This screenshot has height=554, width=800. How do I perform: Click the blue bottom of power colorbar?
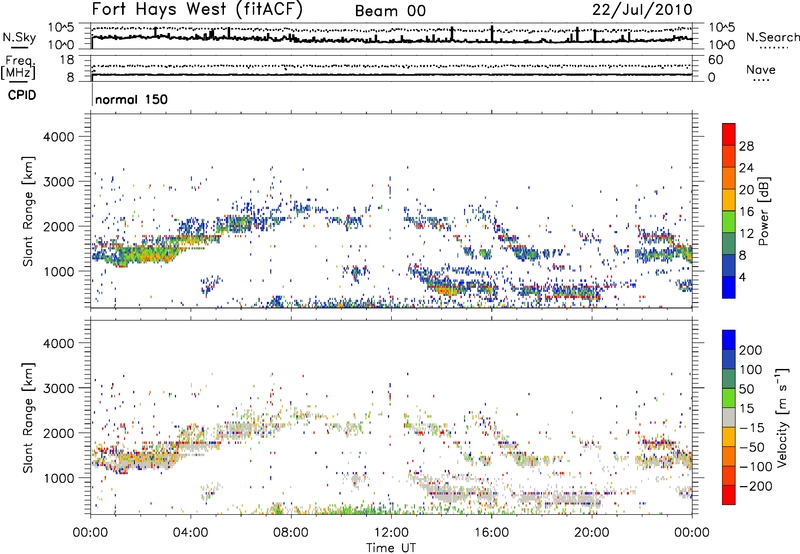click(x=729, y=287)
